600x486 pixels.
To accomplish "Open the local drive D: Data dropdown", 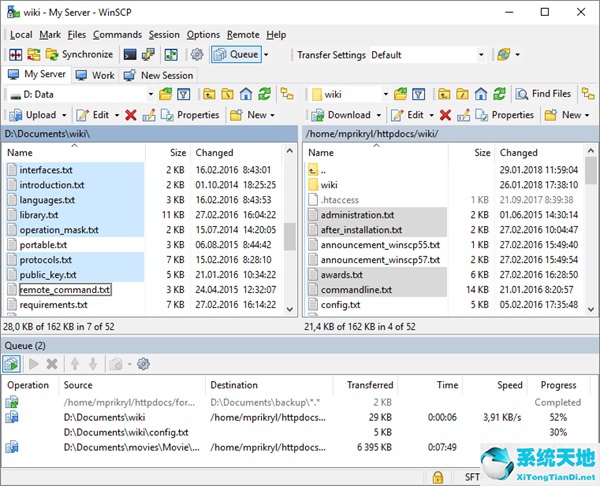I will (151, 94).
